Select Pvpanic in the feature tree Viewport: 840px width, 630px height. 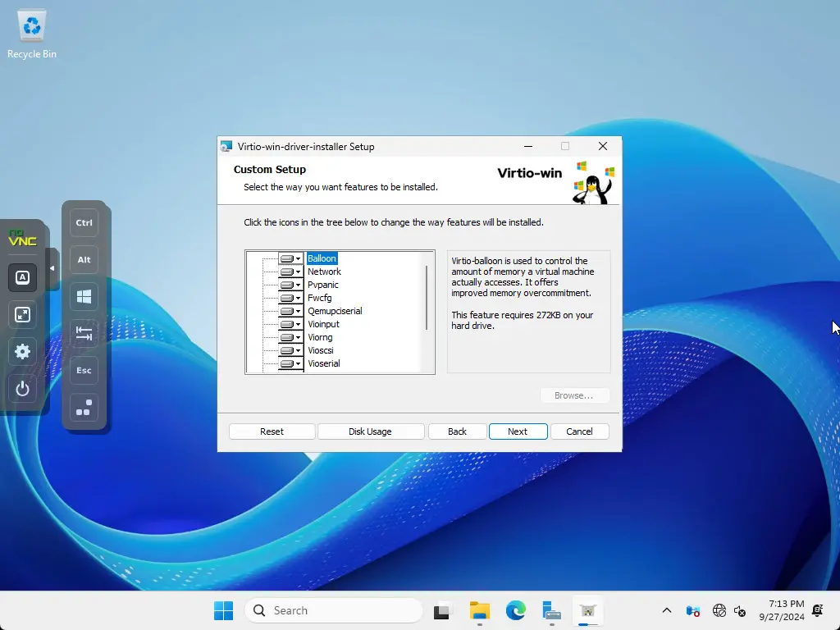tap(322, 285)
